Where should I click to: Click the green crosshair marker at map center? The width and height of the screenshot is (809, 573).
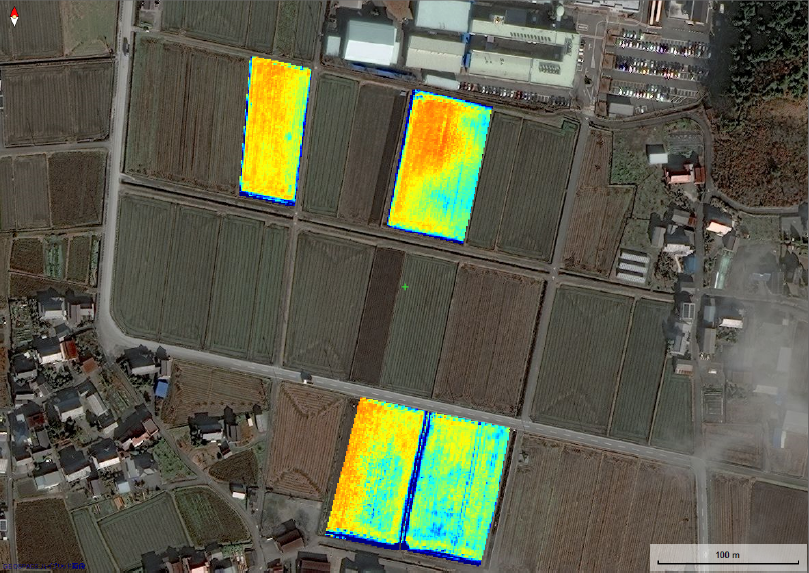point(405,287)
